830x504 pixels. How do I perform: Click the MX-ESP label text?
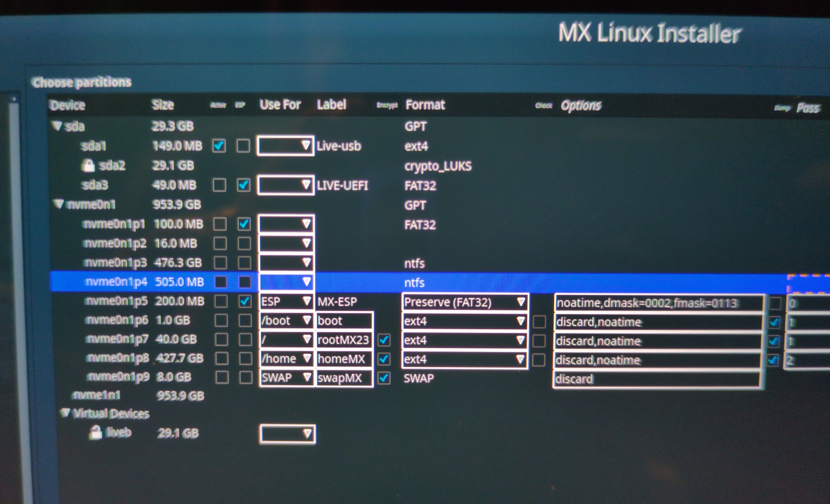pyautogui.click(x=337, y=301)
